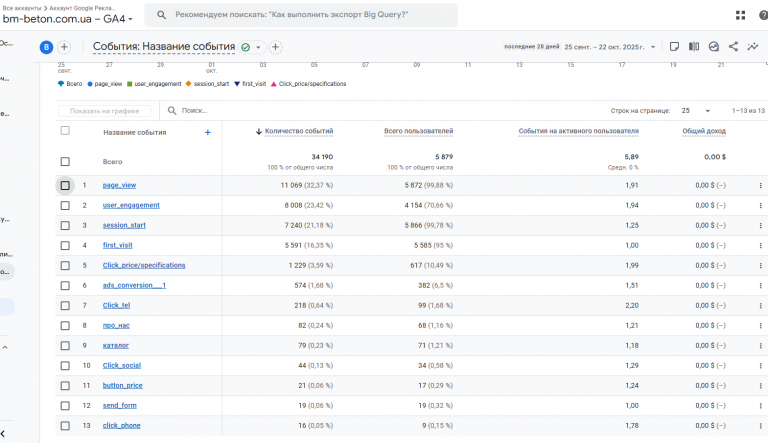Open the bm-beton.com.ua GA4 property selector
This screenshot has height=443, width=768.
tap(68, 19)
